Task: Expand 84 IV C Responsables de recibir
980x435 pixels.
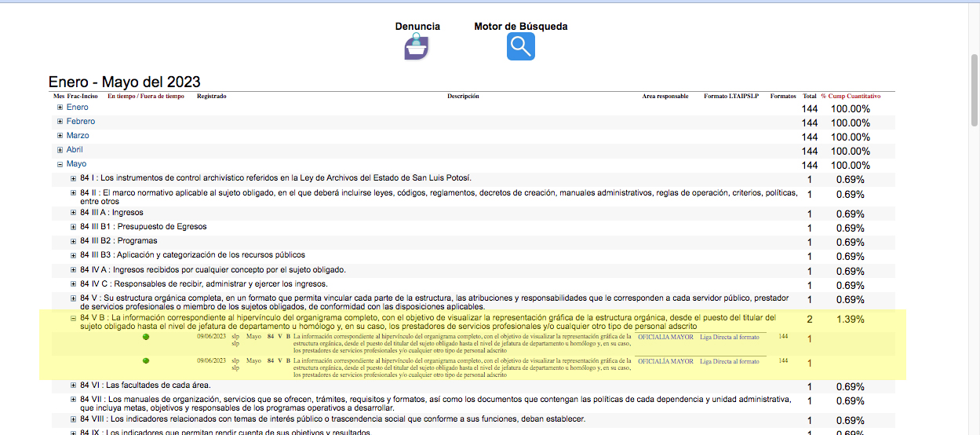Action: pyautogui.click(x=75, y=284)
